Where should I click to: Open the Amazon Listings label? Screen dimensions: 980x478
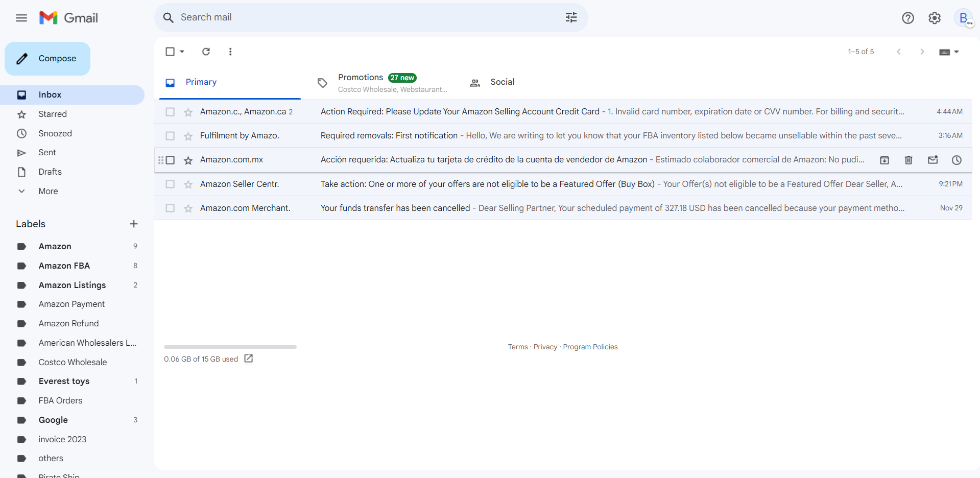pyautogui.click(x=72, y=285)
